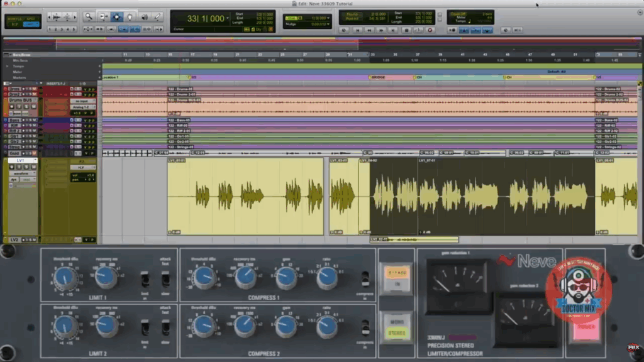Select the Selector tool

coord(116,17)
